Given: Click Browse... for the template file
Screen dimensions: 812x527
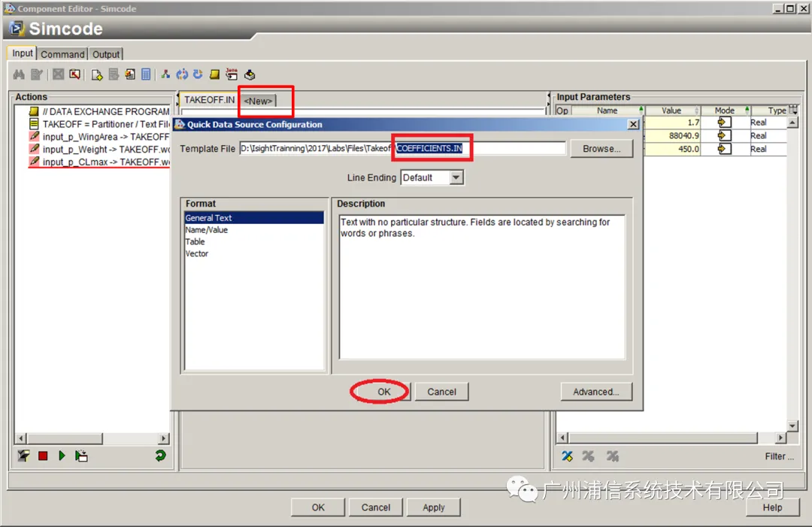Looking at the screenshot, I should pyautogui.click(x=601, y=149).
